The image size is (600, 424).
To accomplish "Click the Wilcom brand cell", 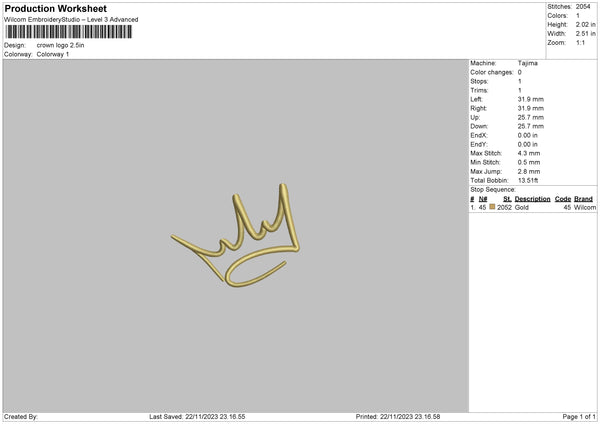I will [x=585, y=207].
